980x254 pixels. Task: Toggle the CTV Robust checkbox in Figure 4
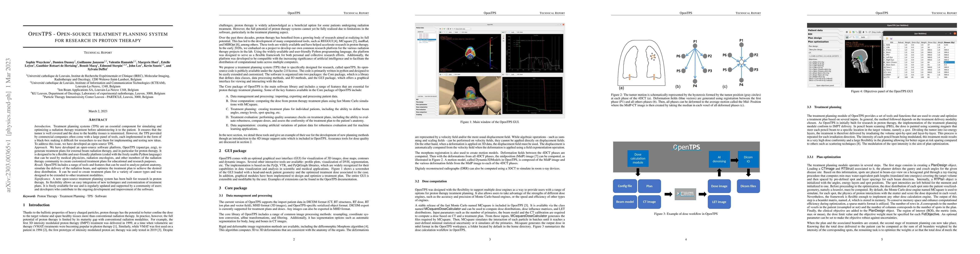click(899, 77)
